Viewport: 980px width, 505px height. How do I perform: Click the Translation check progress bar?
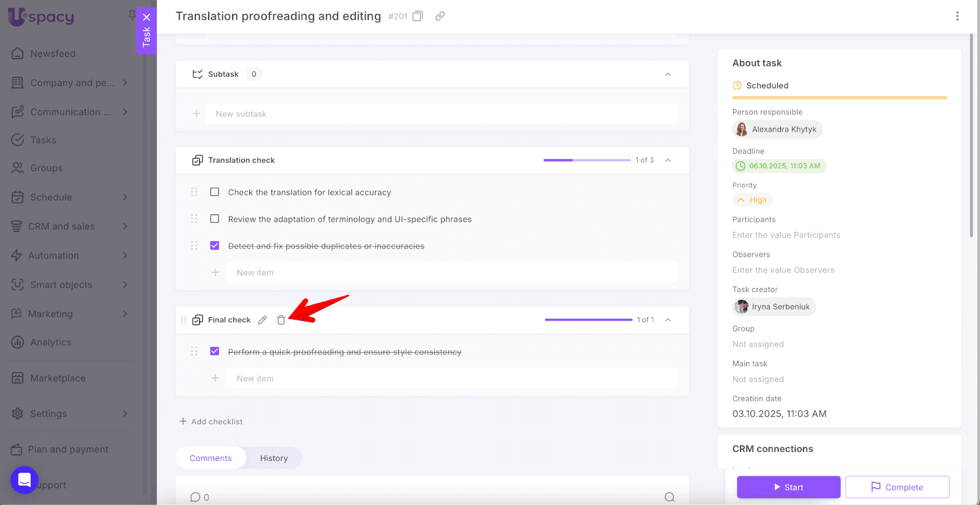click(586, 160)
